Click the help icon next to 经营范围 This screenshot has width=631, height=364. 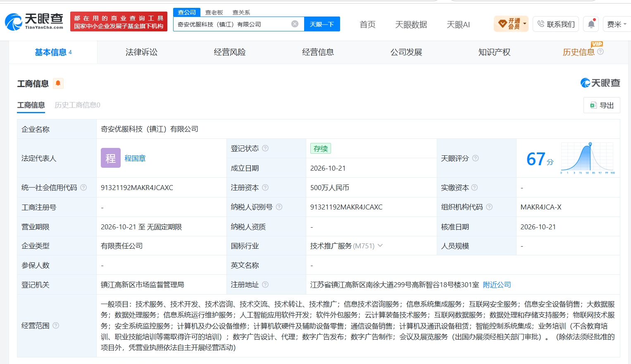[x=56, y=326]
